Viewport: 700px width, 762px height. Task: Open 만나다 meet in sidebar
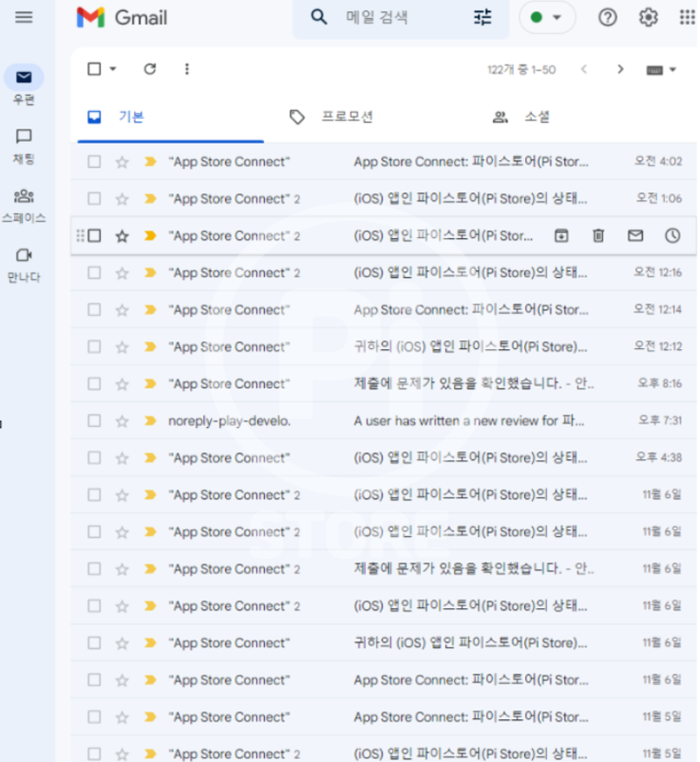24,265
